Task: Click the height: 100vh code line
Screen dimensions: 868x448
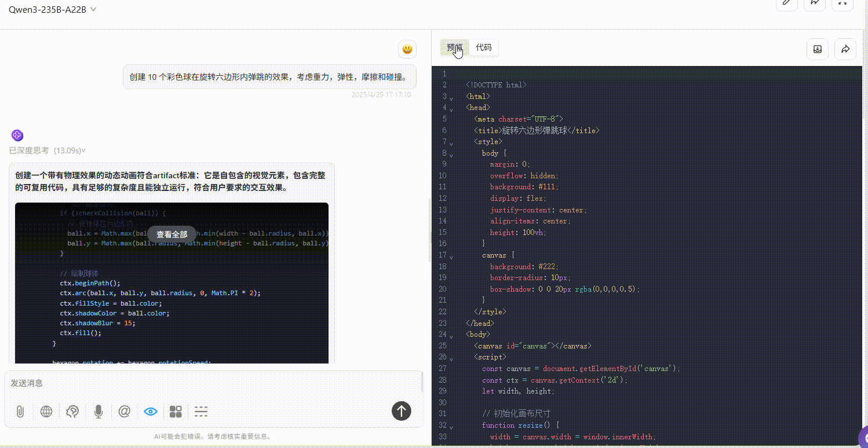Action: point(518,233)
